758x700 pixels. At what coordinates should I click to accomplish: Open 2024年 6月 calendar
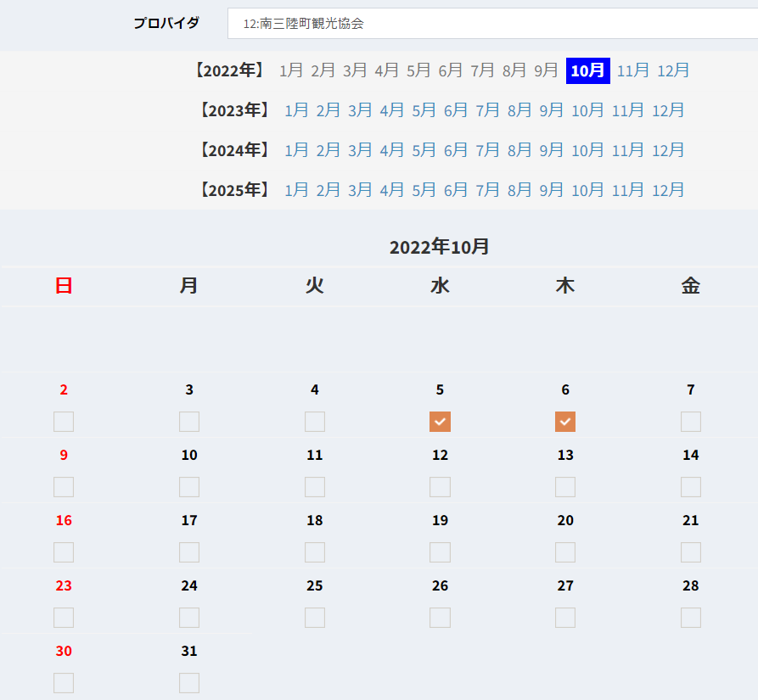pyautogui.click(x=455, y=150)
